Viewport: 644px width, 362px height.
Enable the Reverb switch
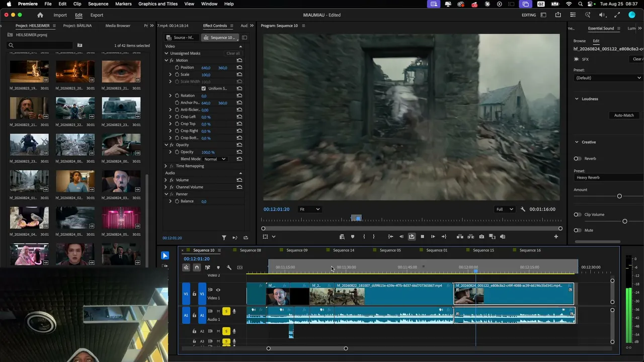pos(577,158)
